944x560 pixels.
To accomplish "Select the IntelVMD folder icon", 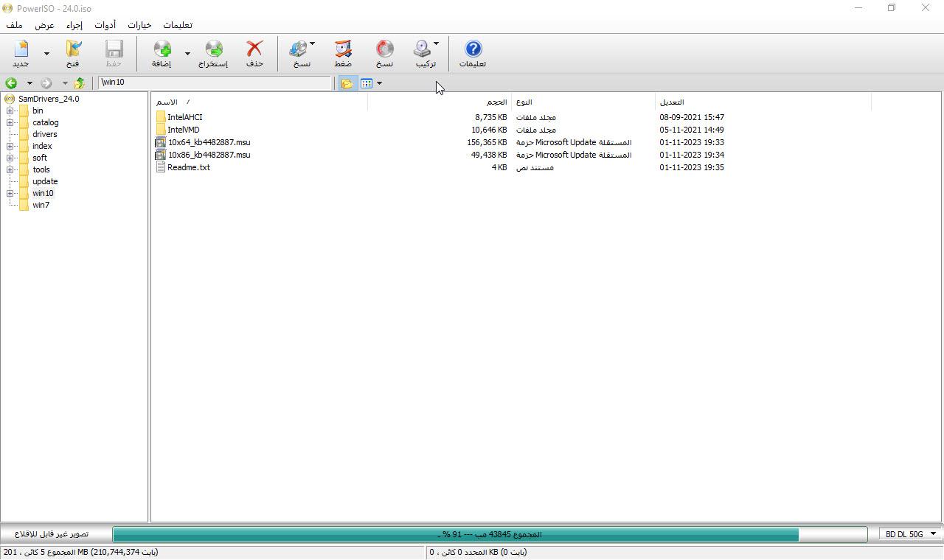I will 161,130.
